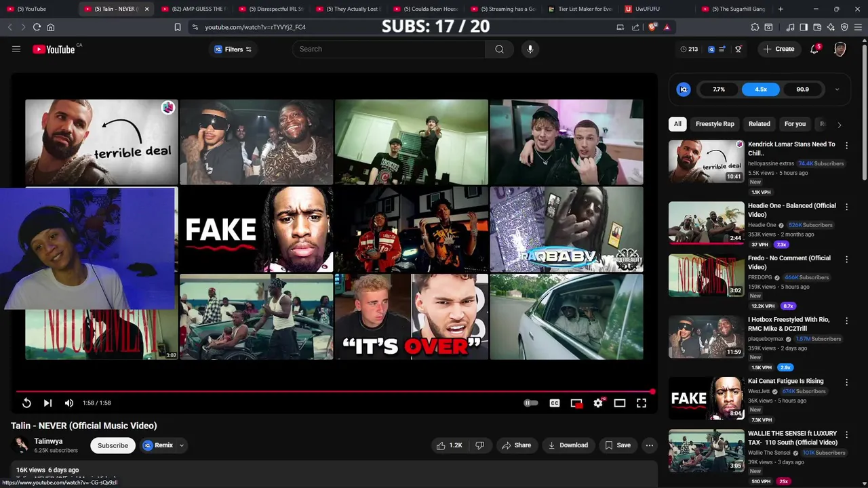Like the video with 1.2K likes
The image size is (868, 488).
tap(450, 445)
